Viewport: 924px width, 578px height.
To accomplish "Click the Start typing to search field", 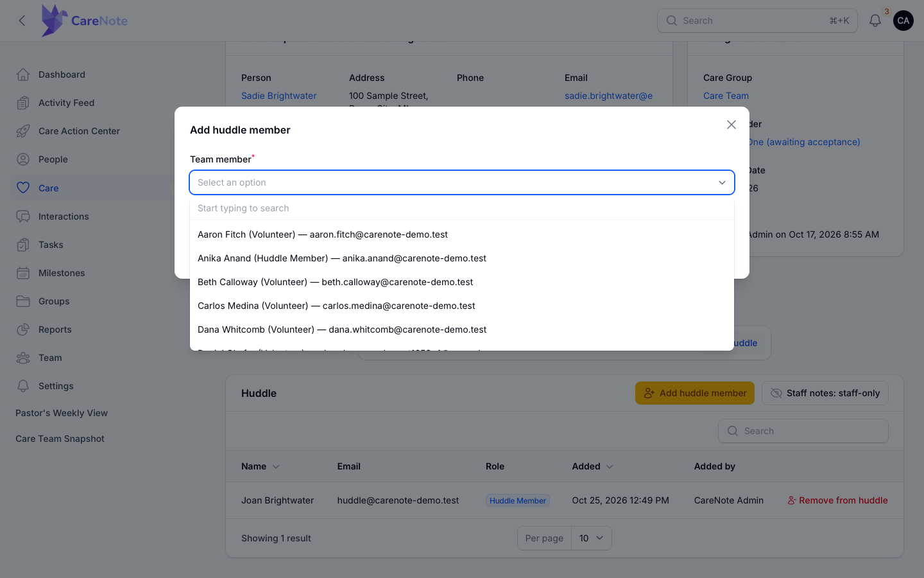I will (462, 208).
